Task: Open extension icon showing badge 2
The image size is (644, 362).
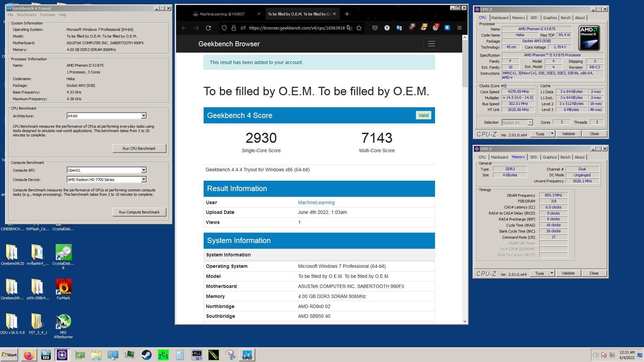Action: tap(435, 27)
